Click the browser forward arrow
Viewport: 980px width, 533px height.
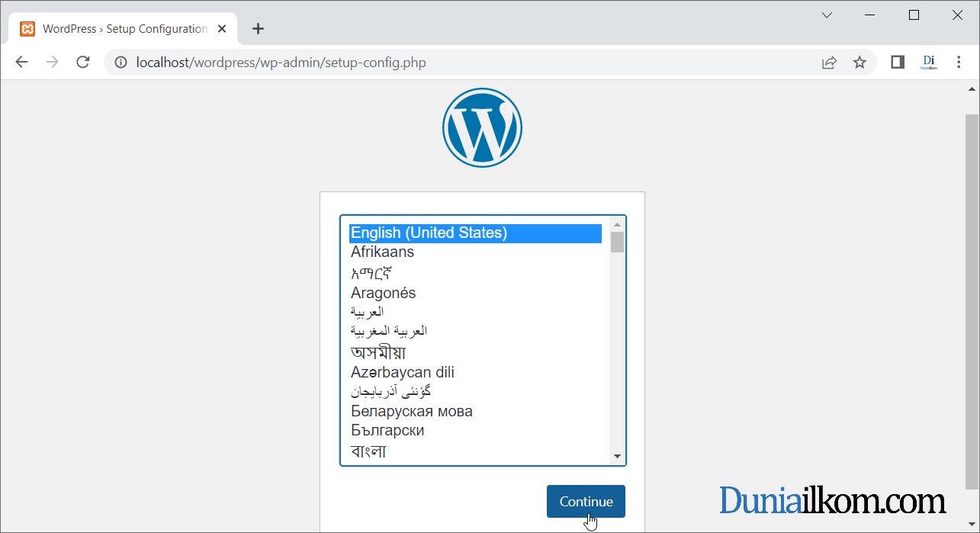52,63
